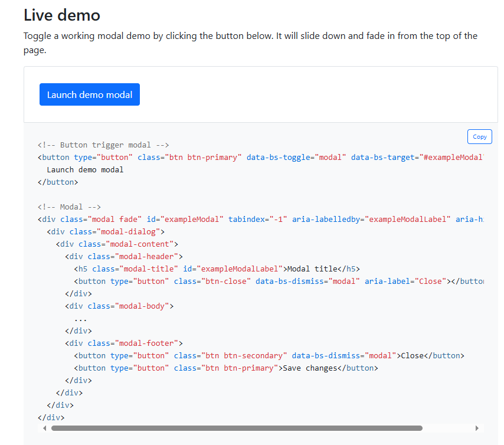Click the modal-footer div code line

[x=124, y=343]
